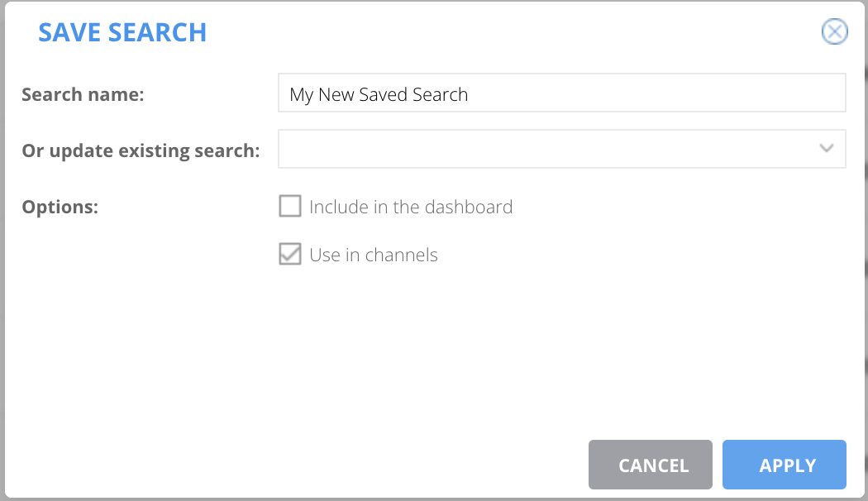Click the dropdown chevron arrow

click(826, 149)
